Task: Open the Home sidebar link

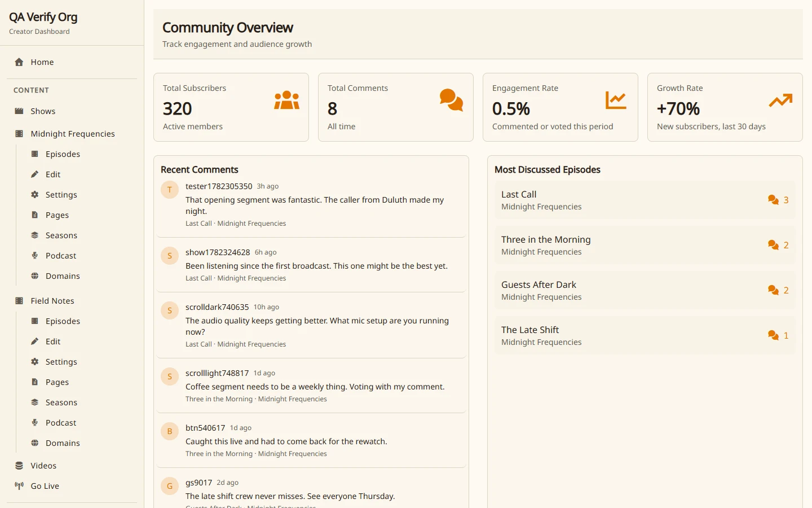Action: 72,62
